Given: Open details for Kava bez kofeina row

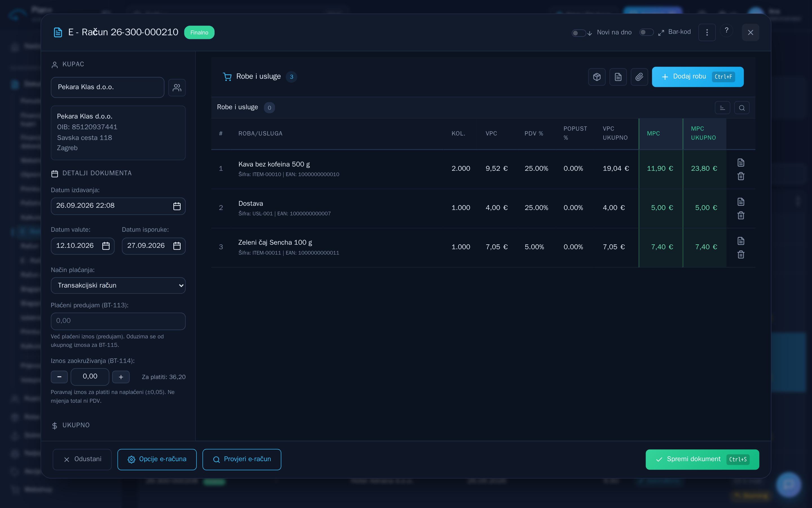Looking at the screenshot, I should (741, 163).
